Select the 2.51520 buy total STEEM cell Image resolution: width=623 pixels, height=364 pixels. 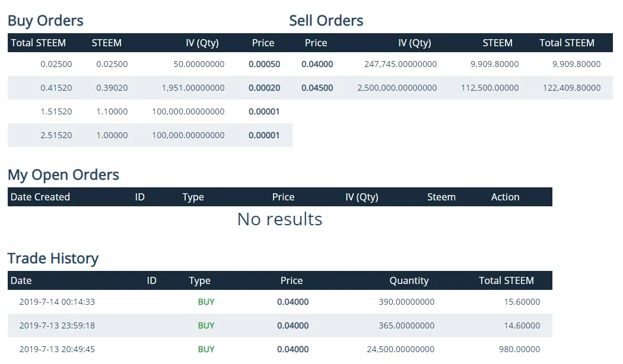[x=56, y=135]
